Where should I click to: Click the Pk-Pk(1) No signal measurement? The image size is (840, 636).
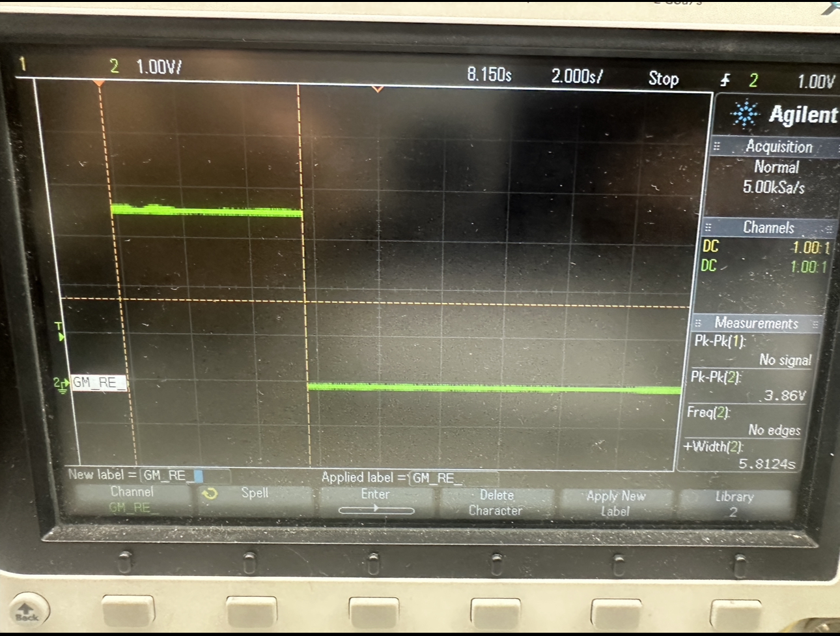753,351
